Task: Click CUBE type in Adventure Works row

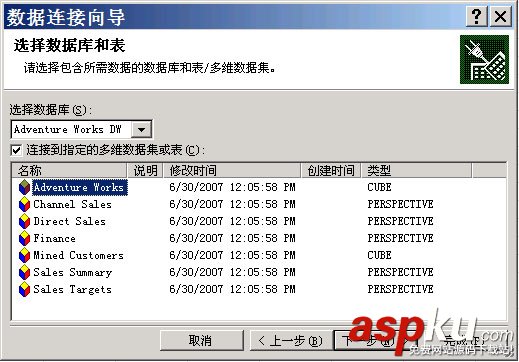Action: pos(379,187)
